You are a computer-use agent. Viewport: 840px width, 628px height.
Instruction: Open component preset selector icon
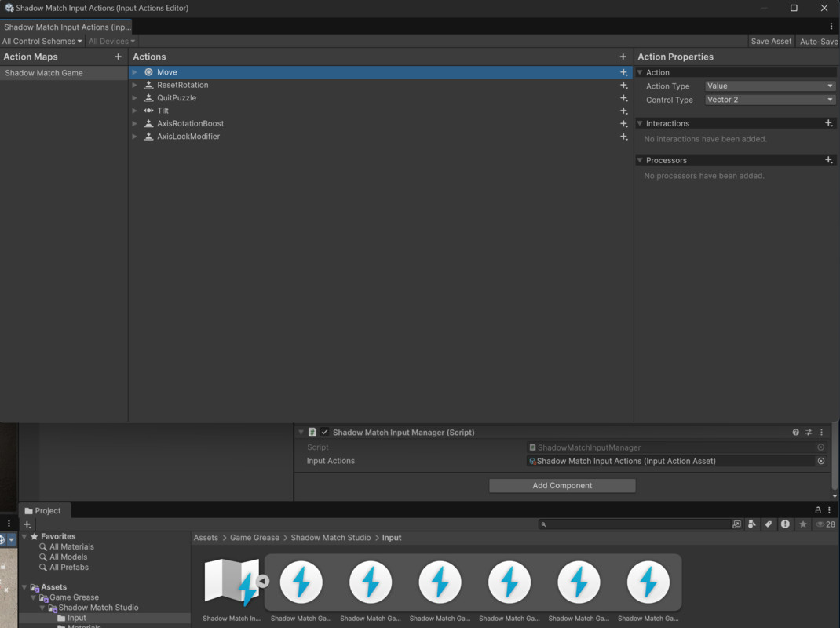[809, 433]
